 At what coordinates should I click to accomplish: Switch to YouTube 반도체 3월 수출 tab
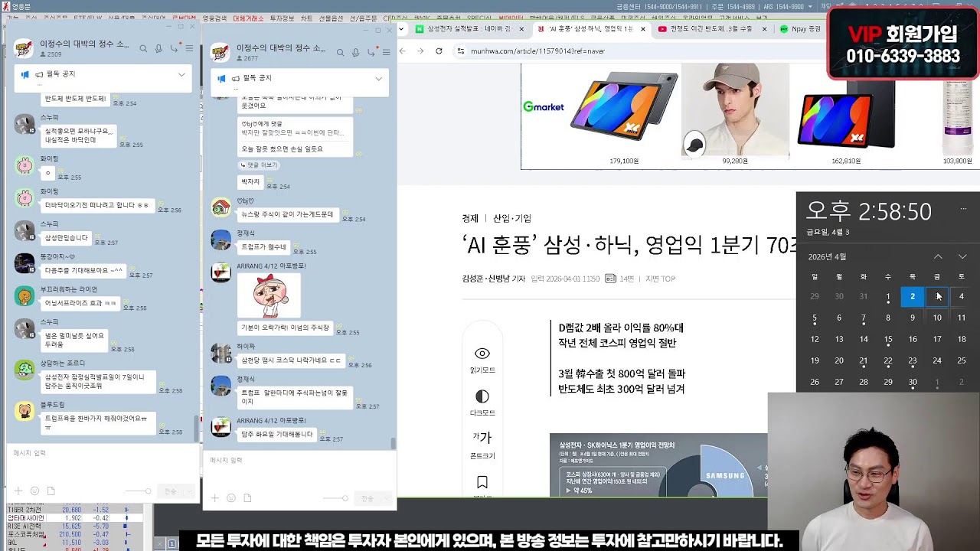point(712,29)
